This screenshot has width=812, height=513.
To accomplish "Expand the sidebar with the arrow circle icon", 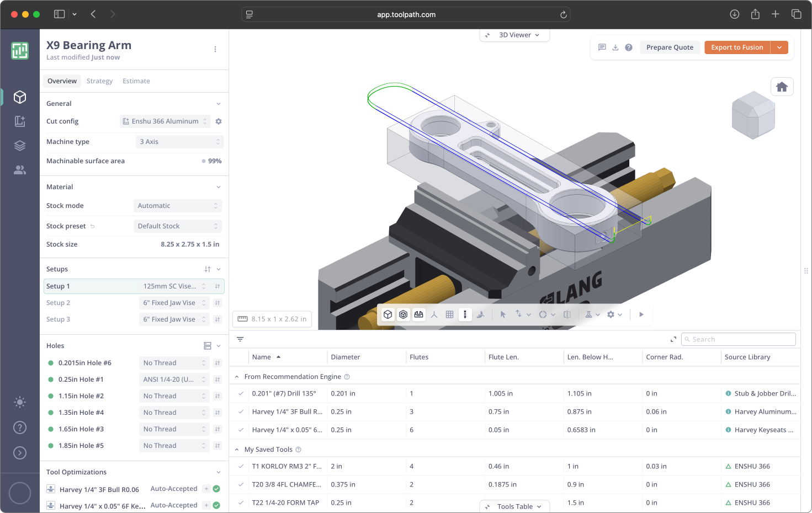I will pos(20,453).
